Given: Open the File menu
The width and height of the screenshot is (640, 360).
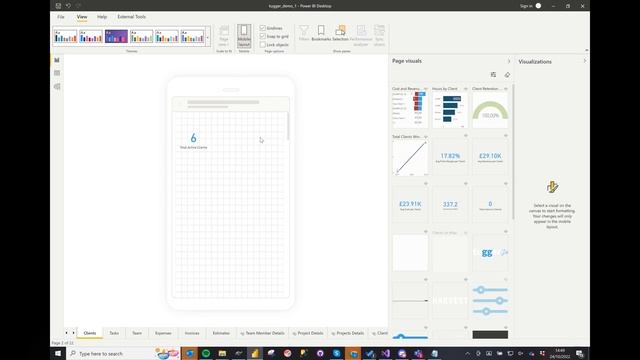Looking at the screenshot, I should click(61, 17).
